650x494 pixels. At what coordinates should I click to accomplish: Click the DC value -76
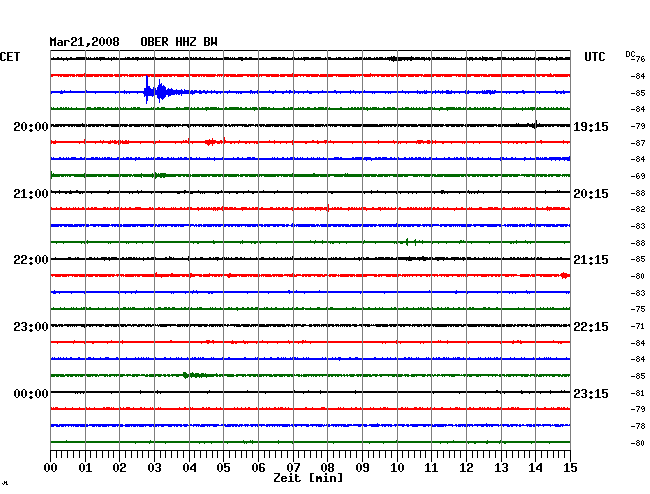tap(639, 59)
